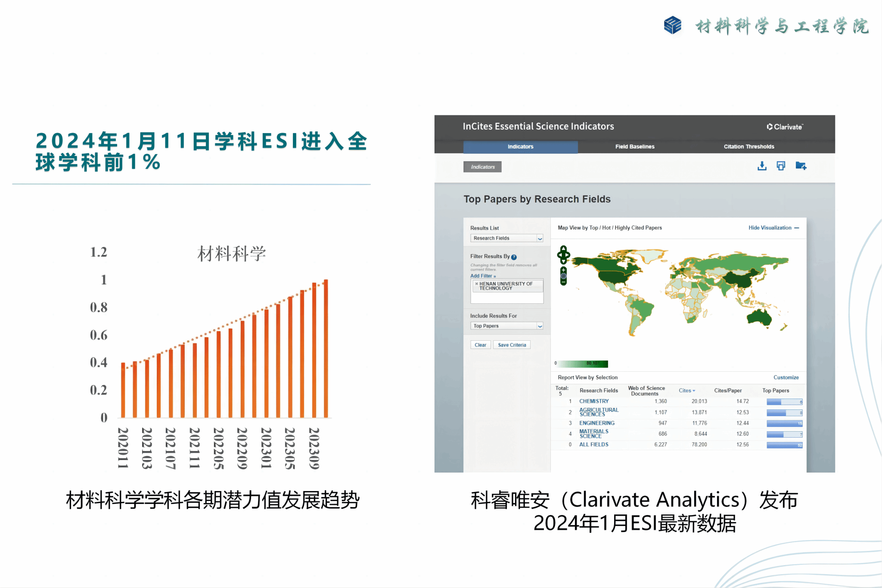This screenshot has height=588, width=882.
Task: Open the MATERIALS SCIENCE research field link
Action: point(593,434)
